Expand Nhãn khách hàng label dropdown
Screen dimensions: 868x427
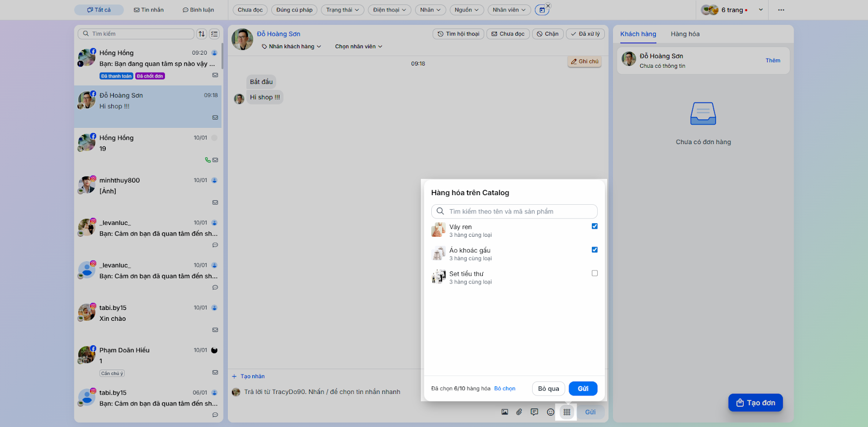click(x=291, y=47)
